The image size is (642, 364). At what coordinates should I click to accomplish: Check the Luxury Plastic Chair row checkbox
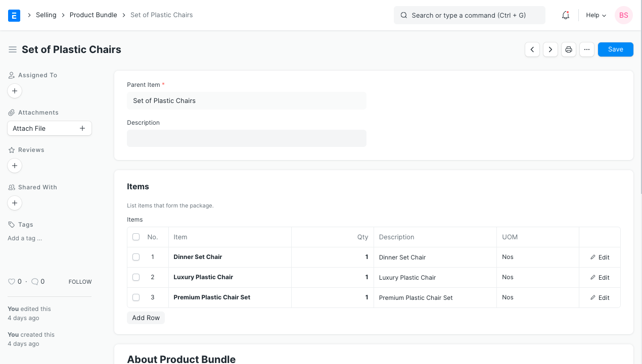tap(136, 277)
